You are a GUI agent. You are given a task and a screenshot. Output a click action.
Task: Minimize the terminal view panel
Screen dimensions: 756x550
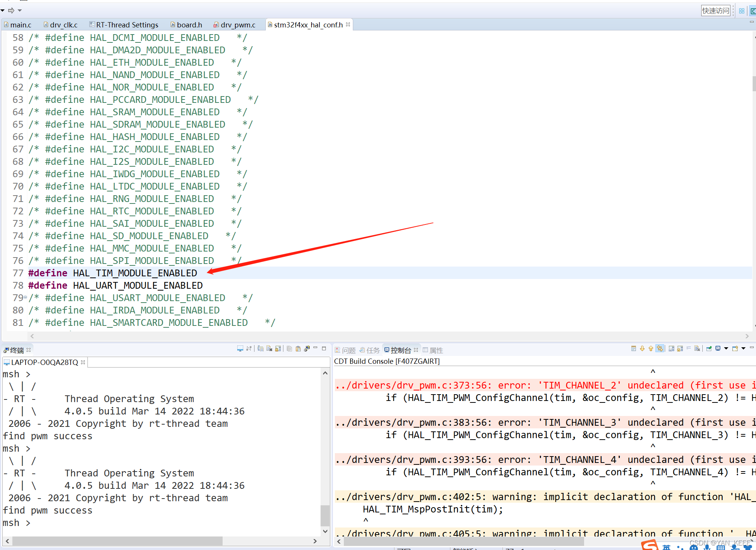coord(315,347)
